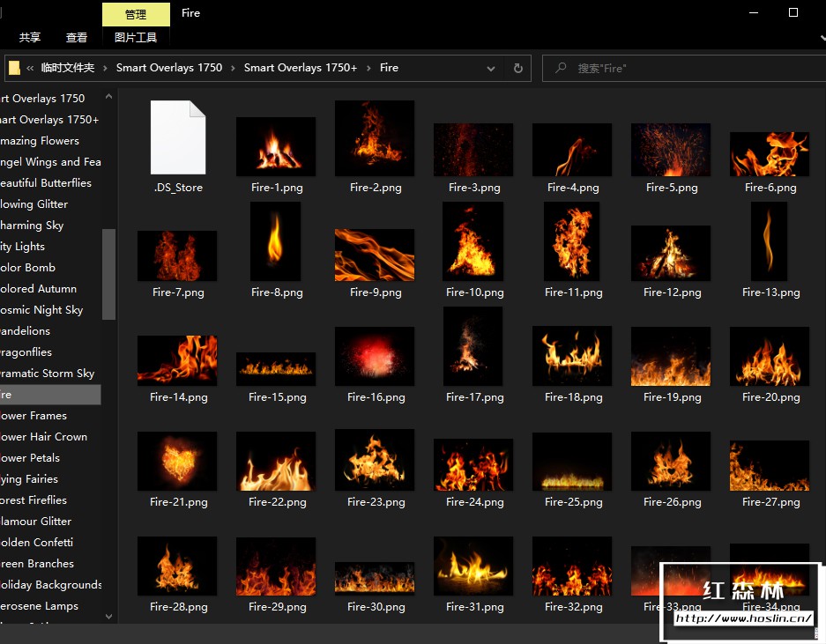Open the 查看 ribbon tab

click(x=77, y=38)
